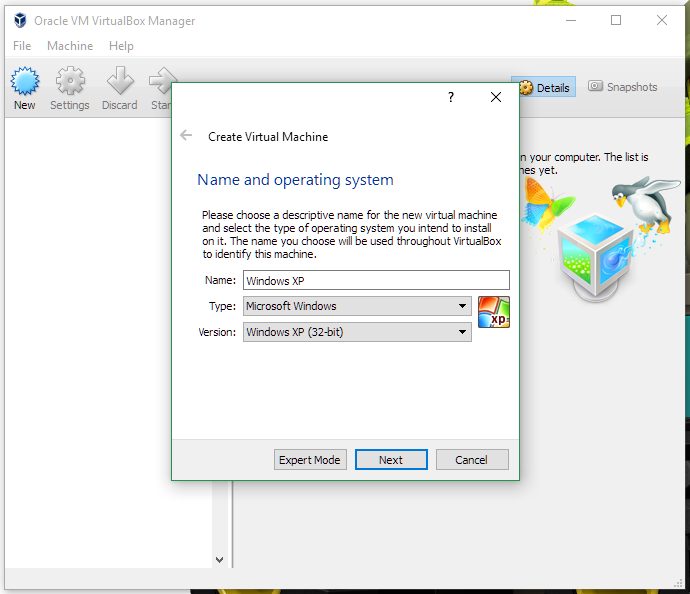
Task: Go back using the wizard's left arrow
Action: tap(186, 136)
